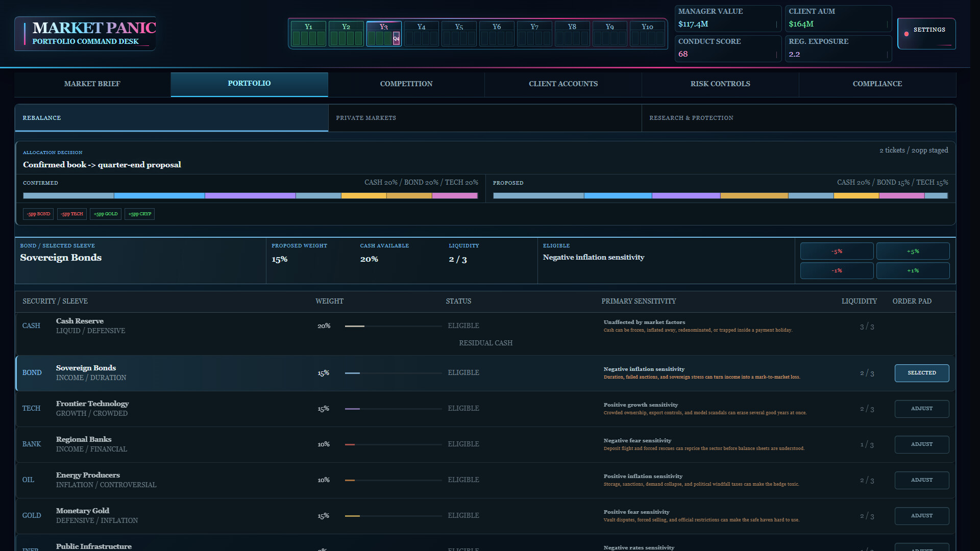Click the Status column header
This screenshot has height=551, width=980.
458,302
